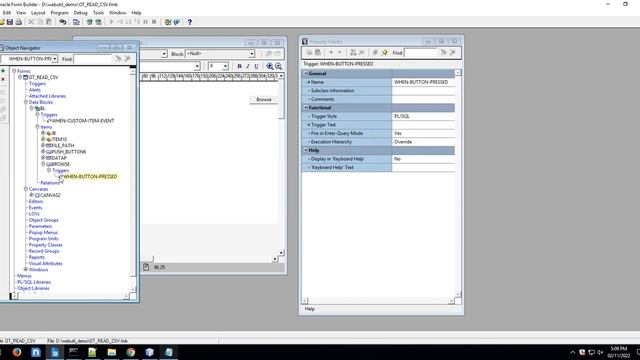Click the Bold button in Layout Editor
Screen dimensions: 640x360
coord(239,66)
